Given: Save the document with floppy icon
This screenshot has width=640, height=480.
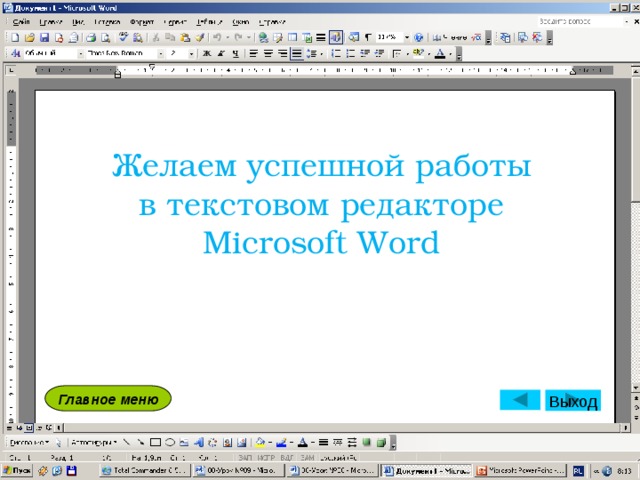Looking at the screenshot, I should pos(44,38).
